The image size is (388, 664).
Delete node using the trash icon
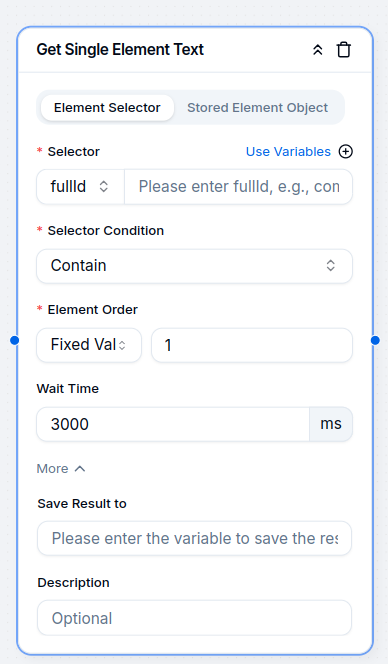344,50
